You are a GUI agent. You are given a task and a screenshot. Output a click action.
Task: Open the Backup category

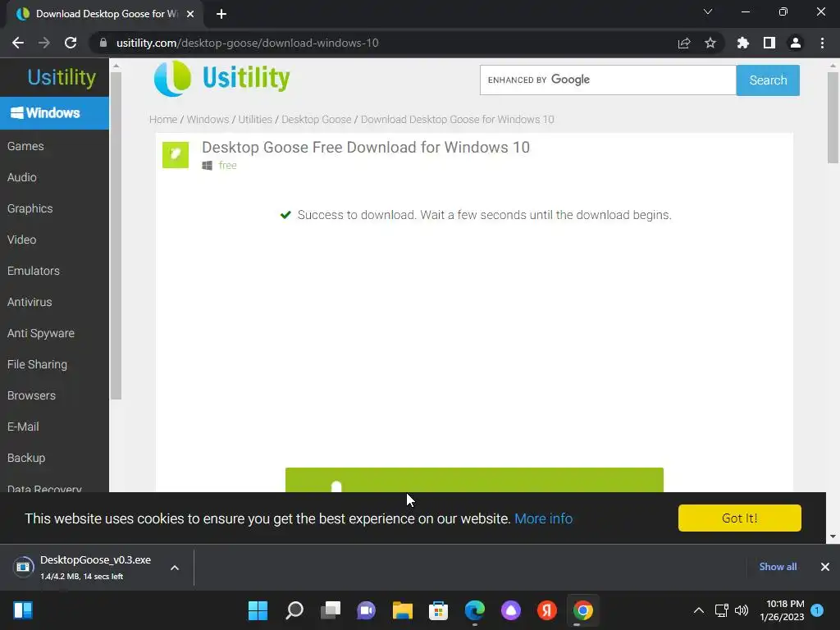pyautogui.click(x=26, y=458)
